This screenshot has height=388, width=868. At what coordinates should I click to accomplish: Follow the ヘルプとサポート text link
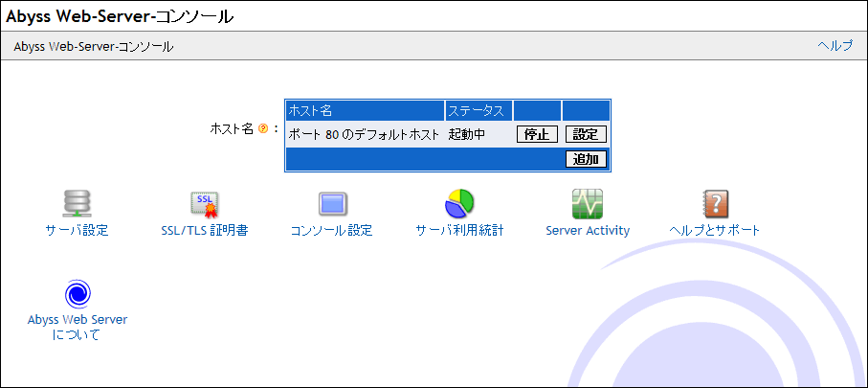(715, 231)
